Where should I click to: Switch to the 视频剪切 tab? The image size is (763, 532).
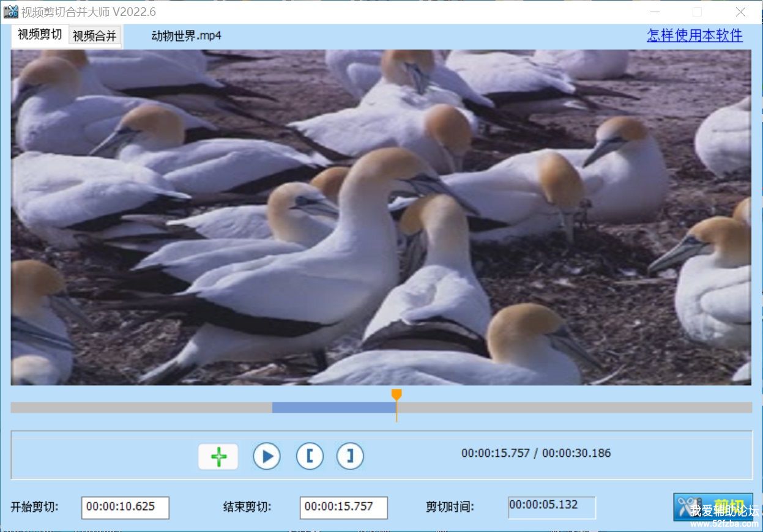click(x=40, y=35)
